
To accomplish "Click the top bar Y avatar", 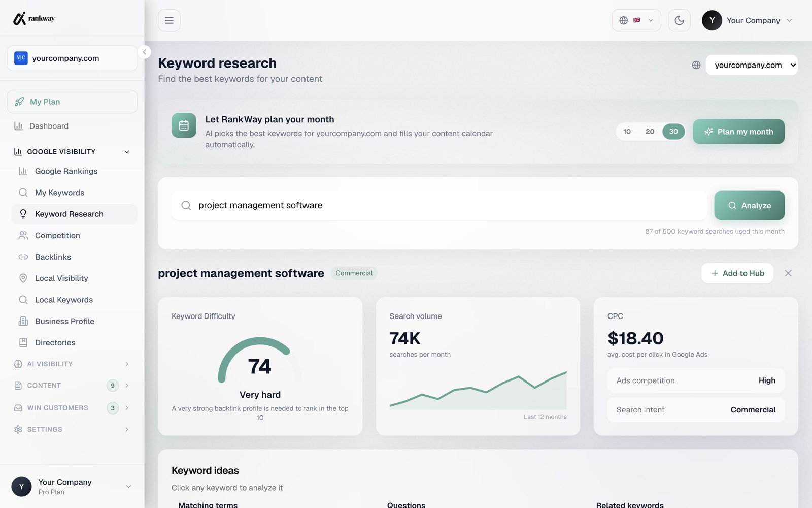I will (x=712, y=20).
